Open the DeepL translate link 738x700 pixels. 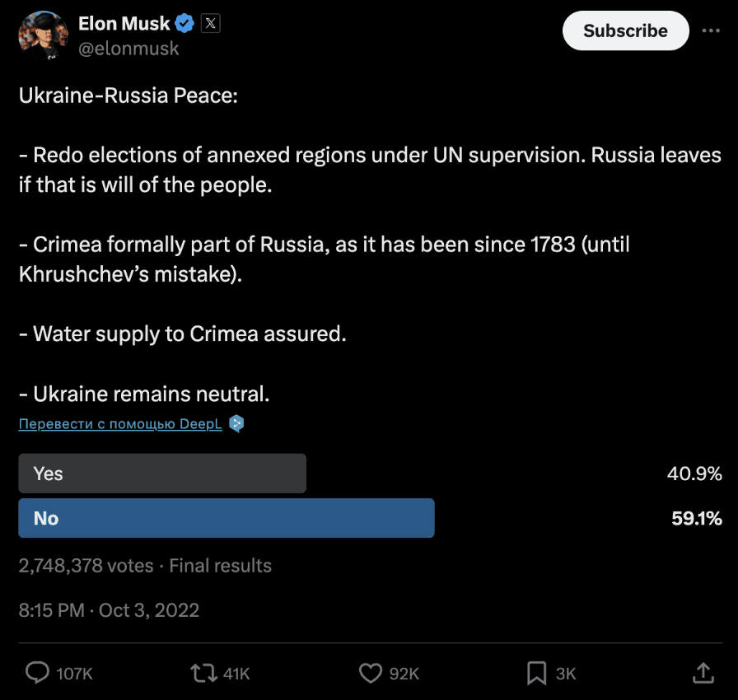pyautogui.click(x=120, y=424)
